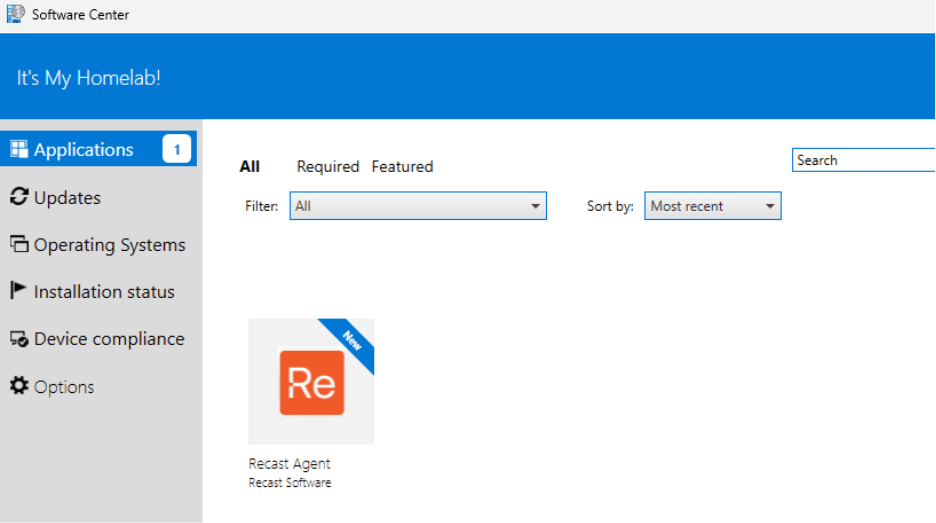The image size is (936, 523).
Task: Expand the Filter dropdown arrow
Action: tap(534, 207)
